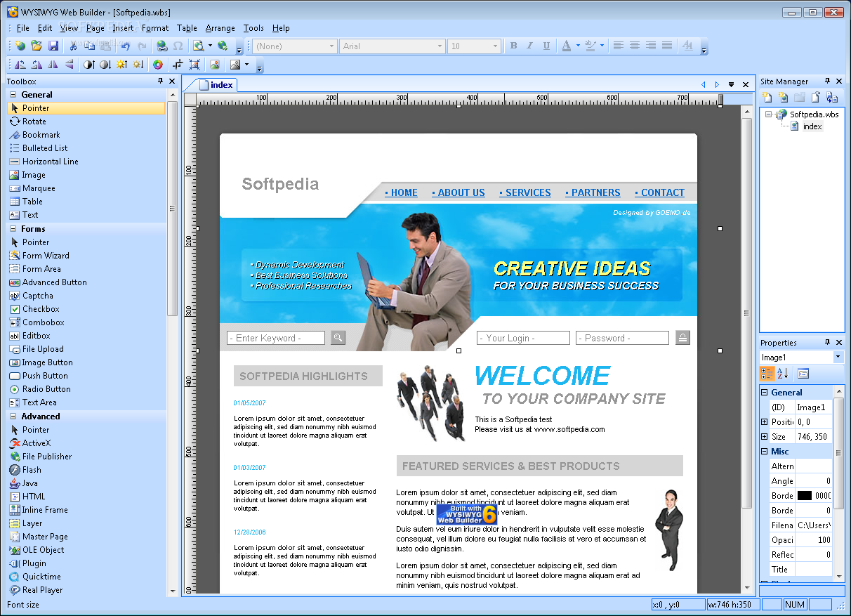Toggle italic text formatting

click(x=530, y=46)
